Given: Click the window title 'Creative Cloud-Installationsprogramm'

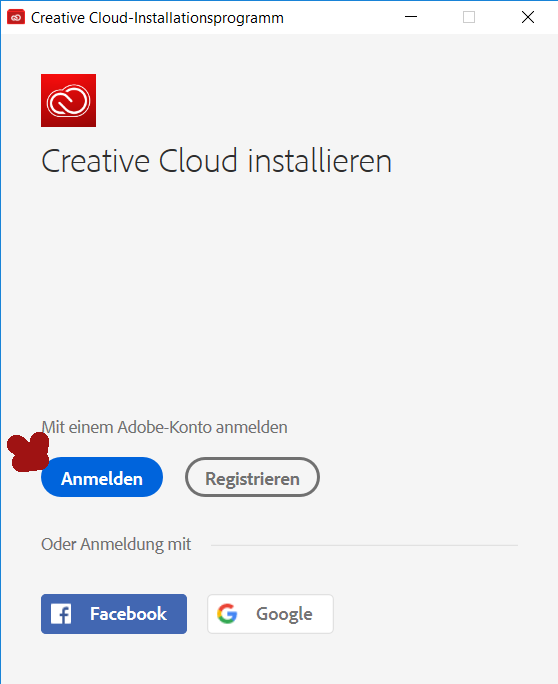Looking at the screenshot, I should [157, 18].
